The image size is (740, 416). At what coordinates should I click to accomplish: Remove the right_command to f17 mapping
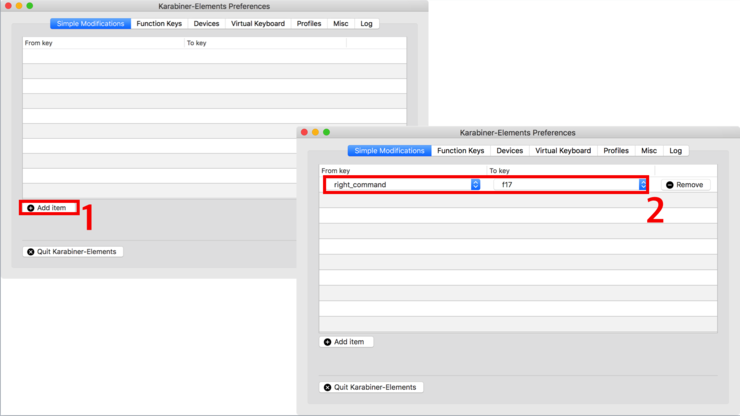coord(685,185)
